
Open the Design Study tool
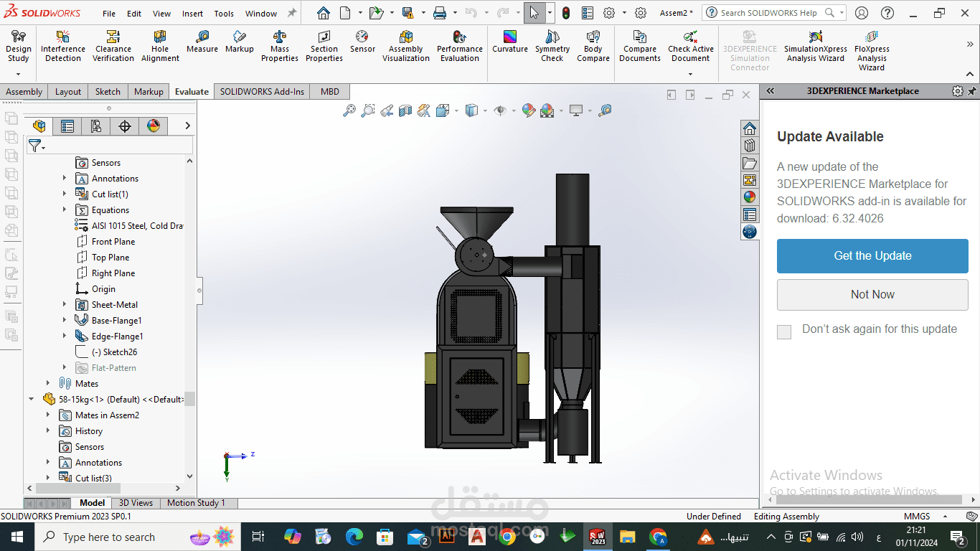click(19, 46)
